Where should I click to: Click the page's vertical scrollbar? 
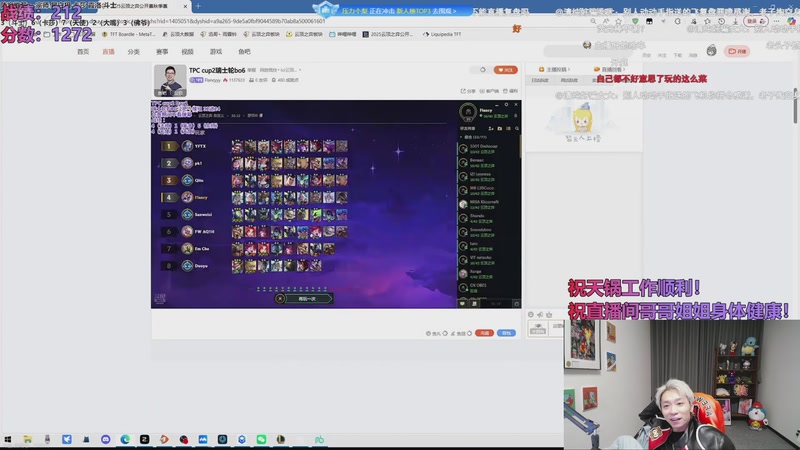click(795, 105)
